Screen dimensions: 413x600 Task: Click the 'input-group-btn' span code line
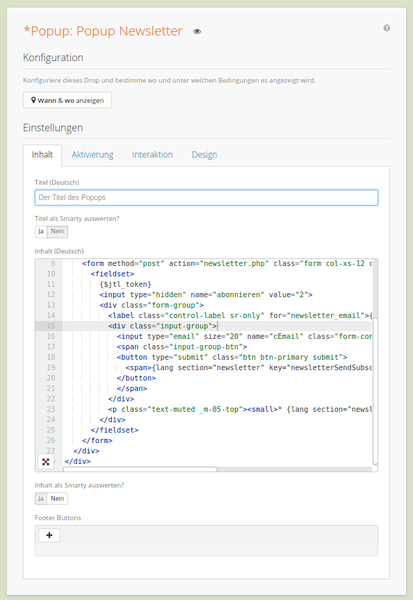point(182,347)
